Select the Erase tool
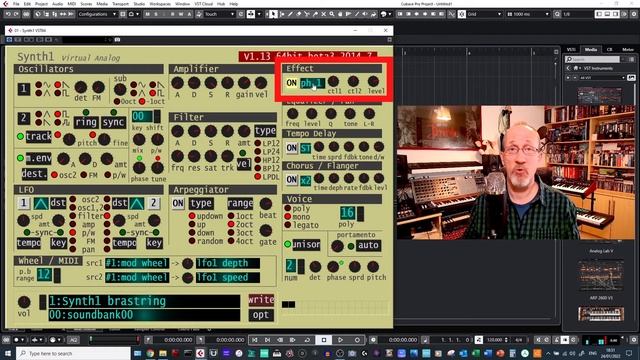The height and width of the screenshot is (360, 640). [298, 14]
